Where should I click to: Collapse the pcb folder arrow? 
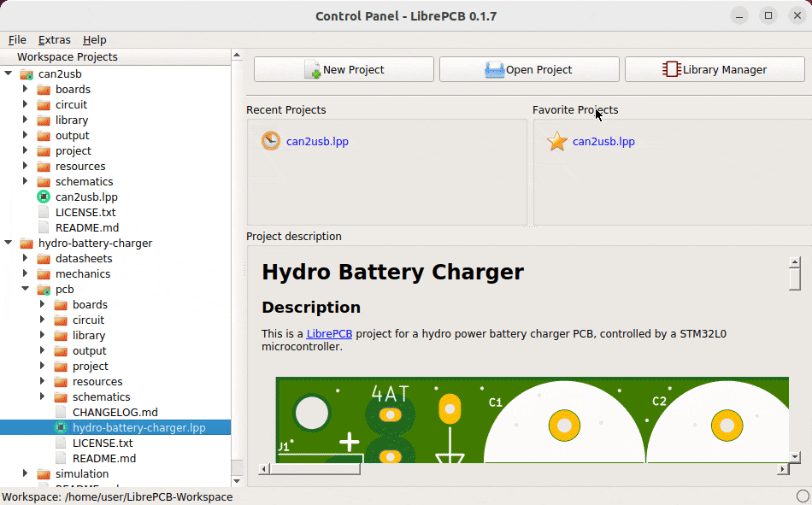pos(25,289)
